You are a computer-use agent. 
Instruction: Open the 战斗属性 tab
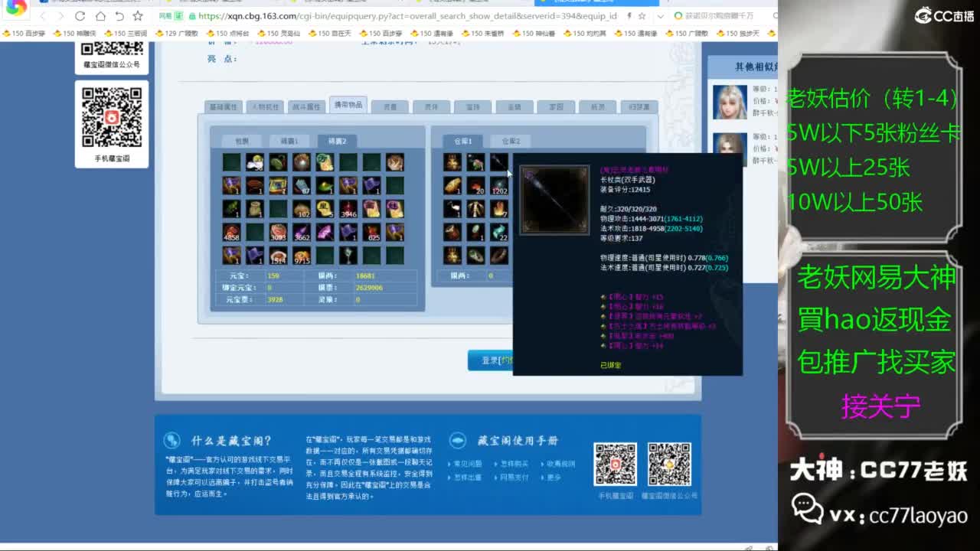coord(308,107)
